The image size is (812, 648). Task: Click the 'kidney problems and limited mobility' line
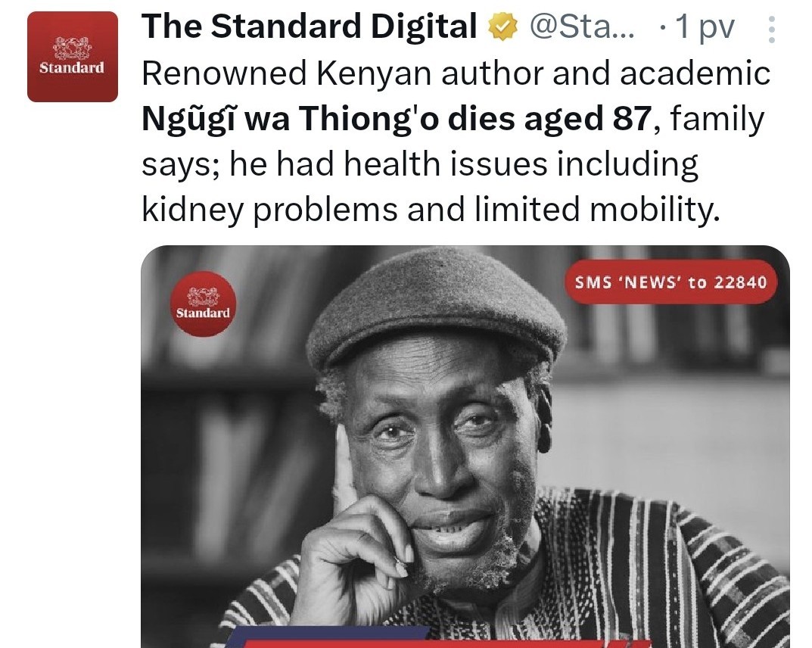(x=431, y=210)
